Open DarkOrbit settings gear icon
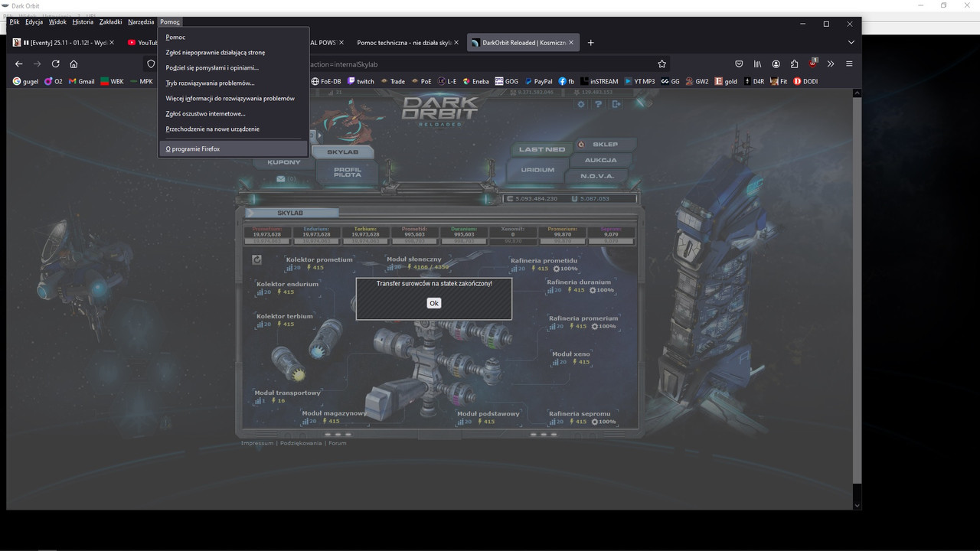The image size is (980, 551). click(581, 104)
